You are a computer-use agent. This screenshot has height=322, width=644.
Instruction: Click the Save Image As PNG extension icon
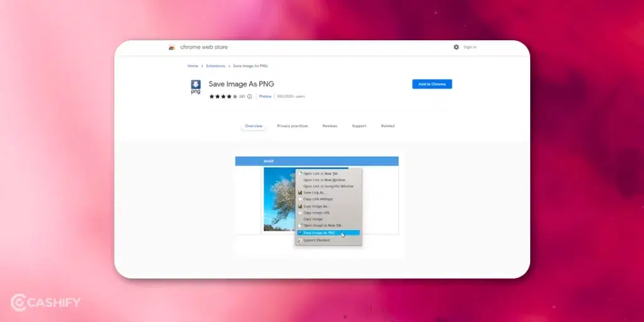click(x=196, y=87)
